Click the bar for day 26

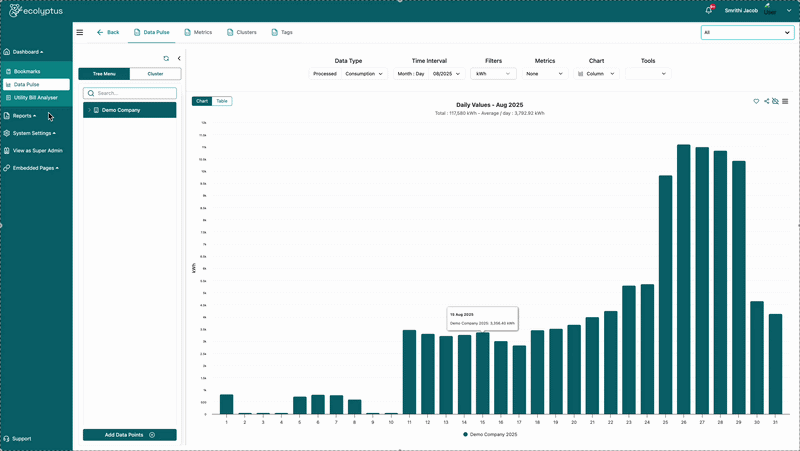tap(684, 279)
